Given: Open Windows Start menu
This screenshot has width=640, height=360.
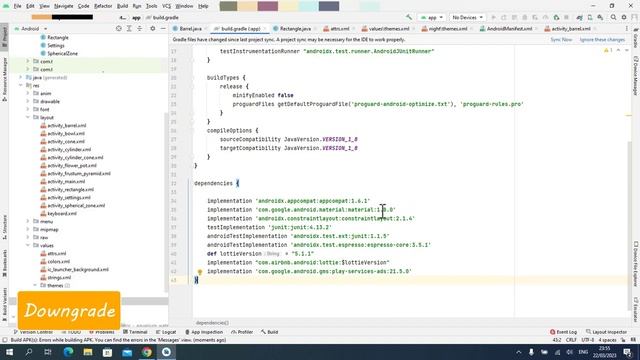Looking at the screenshot, I should (9, 352).
